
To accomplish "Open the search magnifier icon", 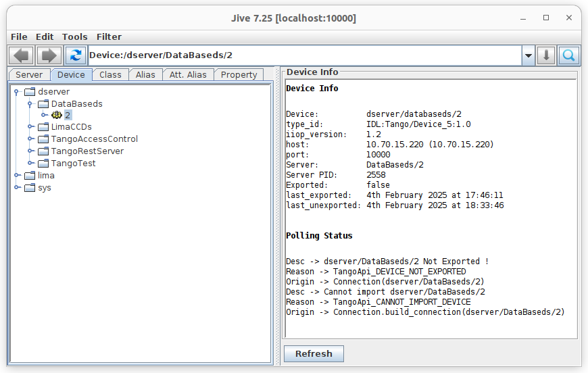I will click(568, 55).
